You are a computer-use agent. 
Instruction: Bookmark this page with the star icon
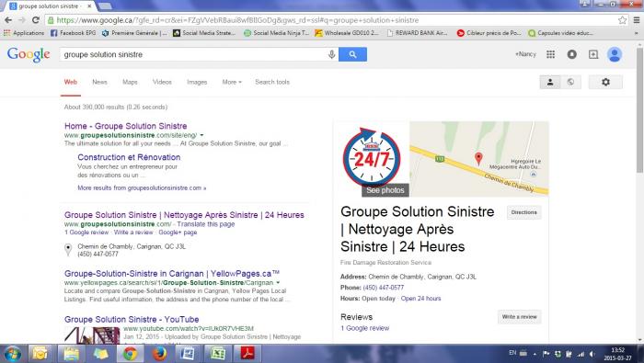coord(622,20)
